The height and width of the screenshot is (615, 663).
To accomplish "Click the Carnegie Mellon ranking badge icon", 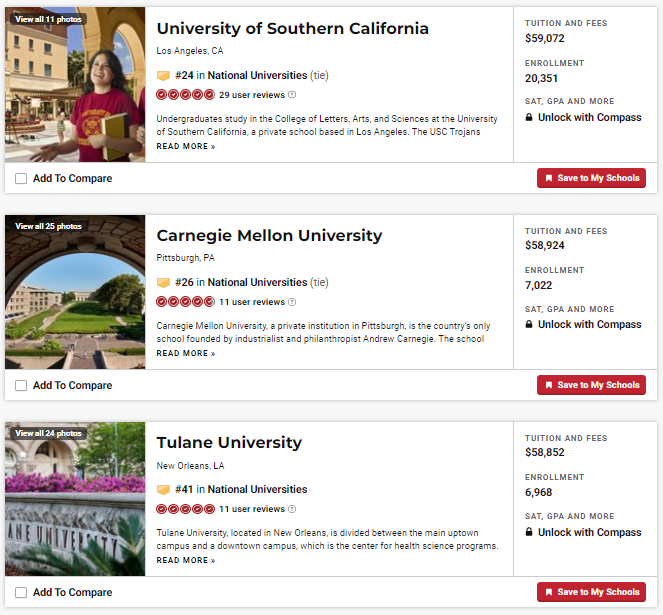I will 163,283.
